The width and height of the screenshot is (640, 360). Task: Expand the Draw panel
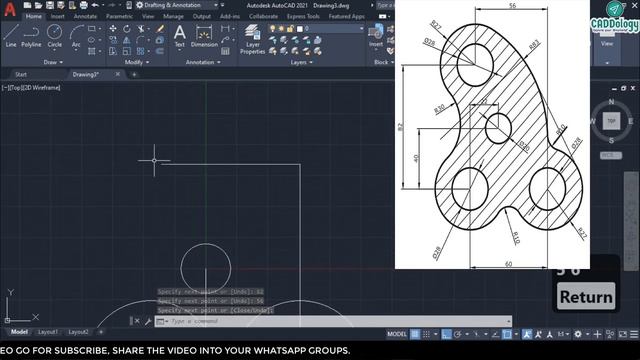(x=53, y=62)
